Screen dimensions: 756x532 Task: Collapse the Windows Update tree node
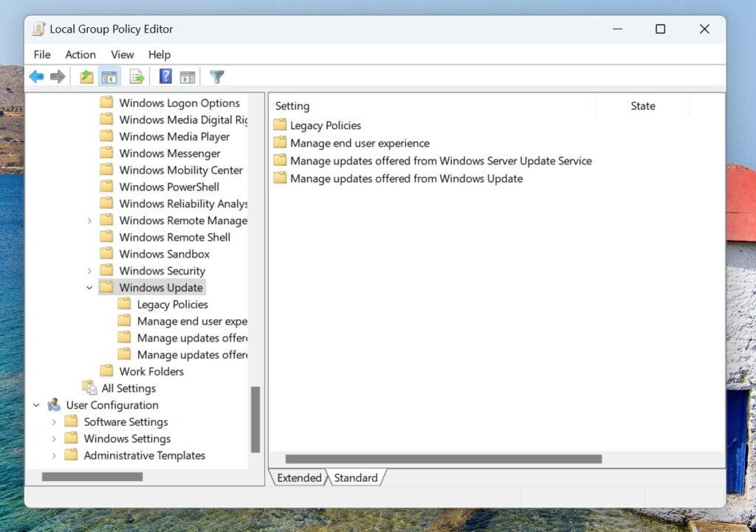point(89,288)
